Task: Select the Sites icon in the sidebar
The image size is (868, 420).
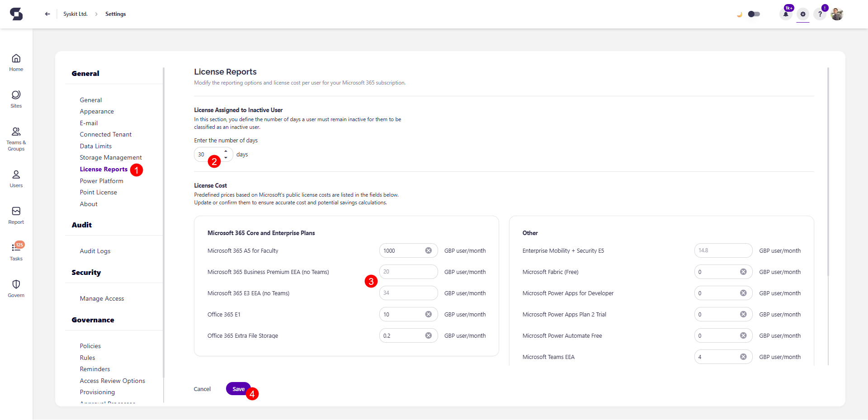Action: (x=16, y=99)
